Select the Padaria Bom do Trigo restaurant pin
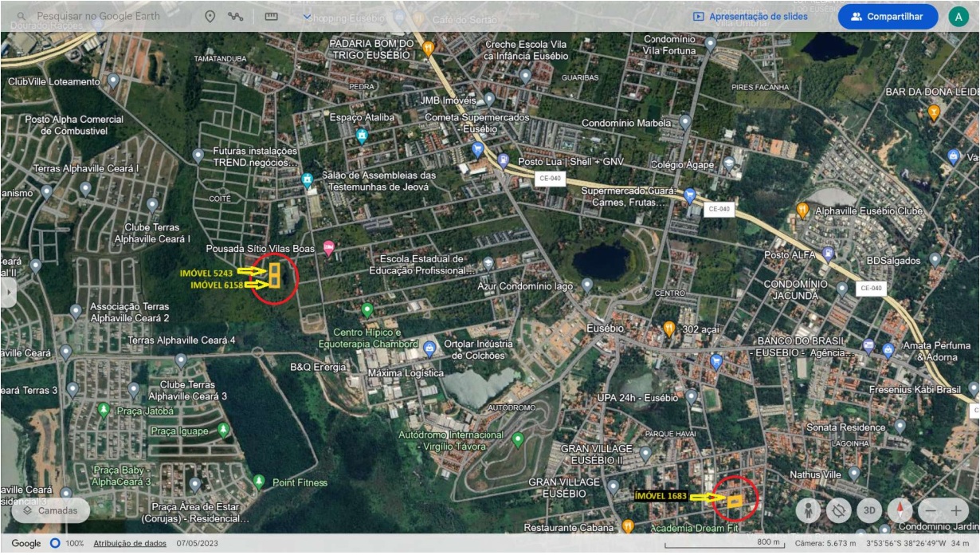Viewport: 980px width, 555px height. (429, 49)
